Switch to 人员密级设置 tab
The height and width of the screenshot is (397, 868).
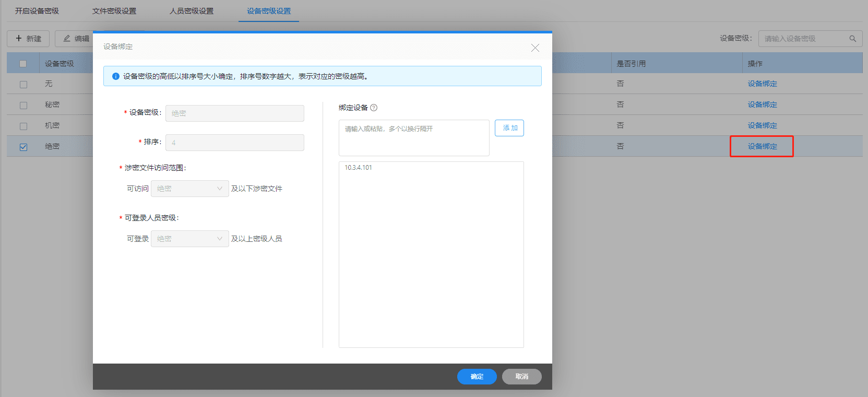[x=192, y=11]
